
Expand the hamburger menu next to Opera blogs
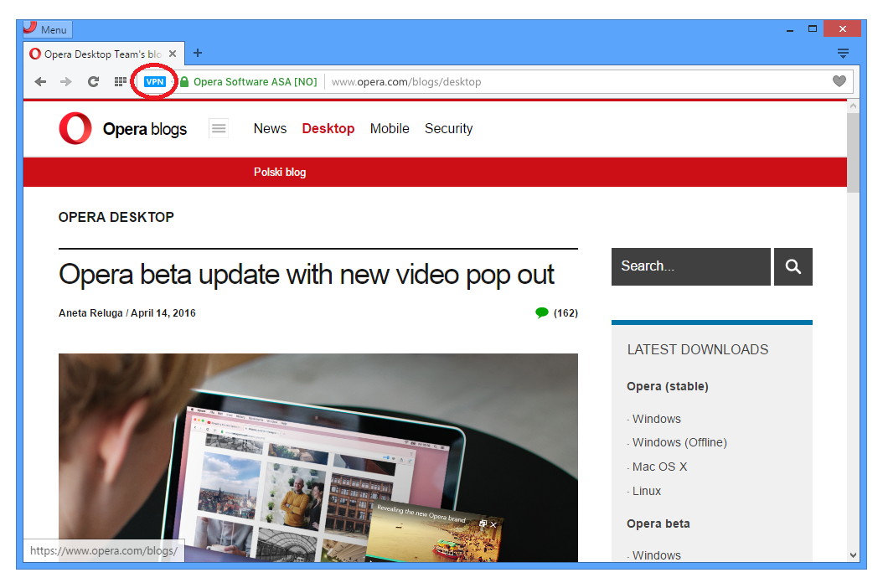(x=219, y=128)
